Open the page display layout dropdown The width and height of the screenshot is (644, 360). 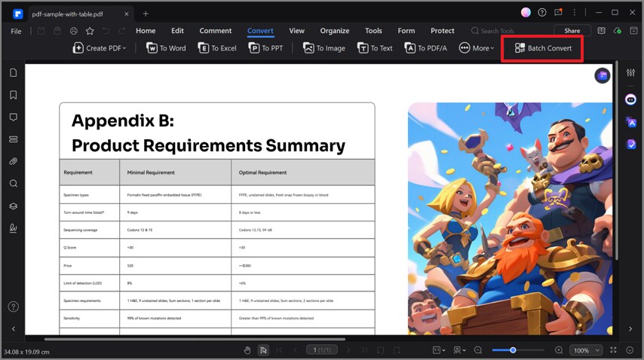click(459, 350)
